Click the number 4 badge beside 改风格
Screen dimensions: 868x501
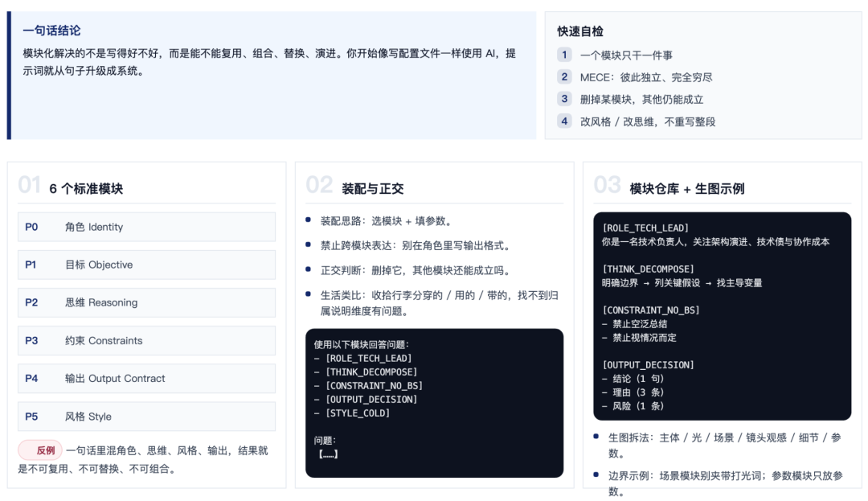tap(564, 121)
